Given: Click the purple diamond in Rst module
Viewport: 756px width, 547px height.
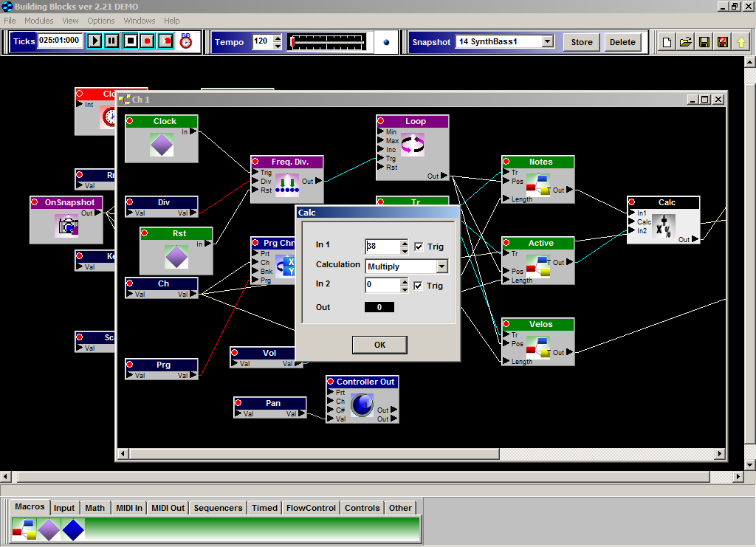Looking at the screenshot, I should [176, 256].
